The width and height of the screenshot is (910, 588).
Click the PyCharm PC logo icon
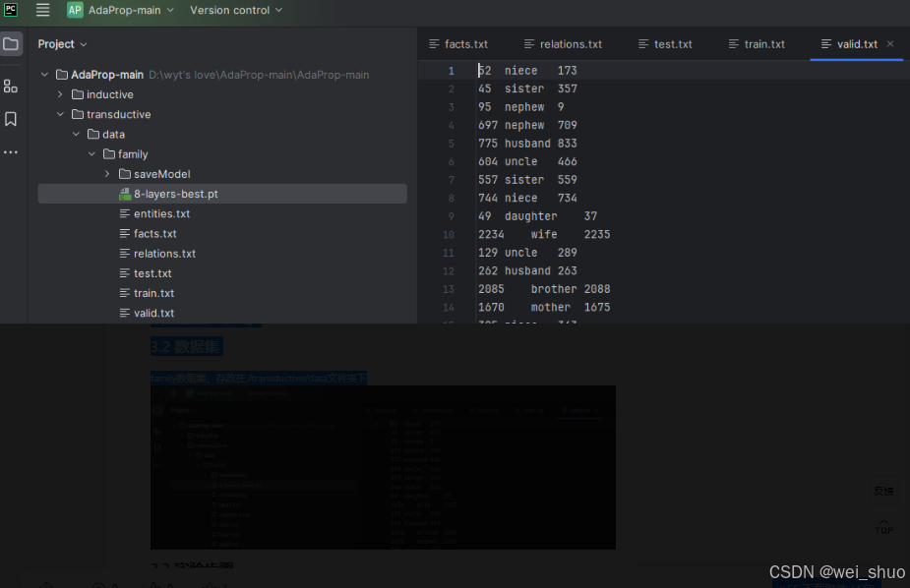pyautogui.click(x=11, y=10)
